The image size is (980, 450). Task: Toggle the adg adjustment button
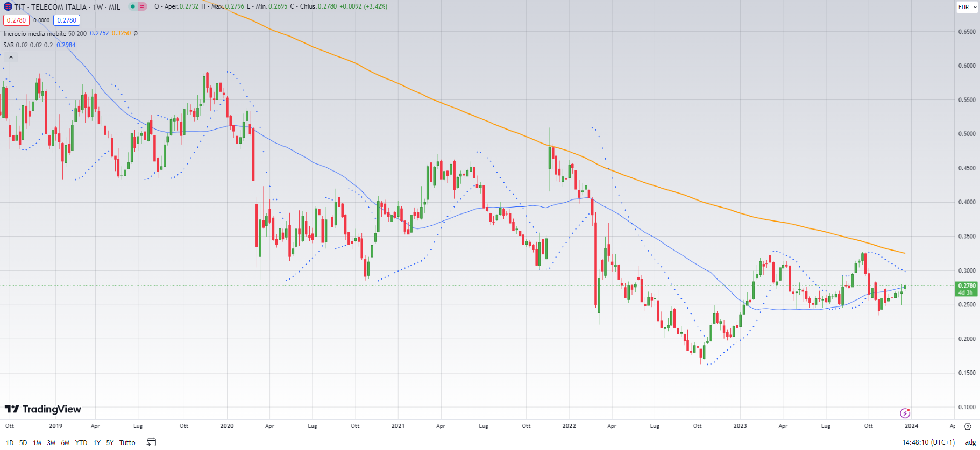[970, 442]
